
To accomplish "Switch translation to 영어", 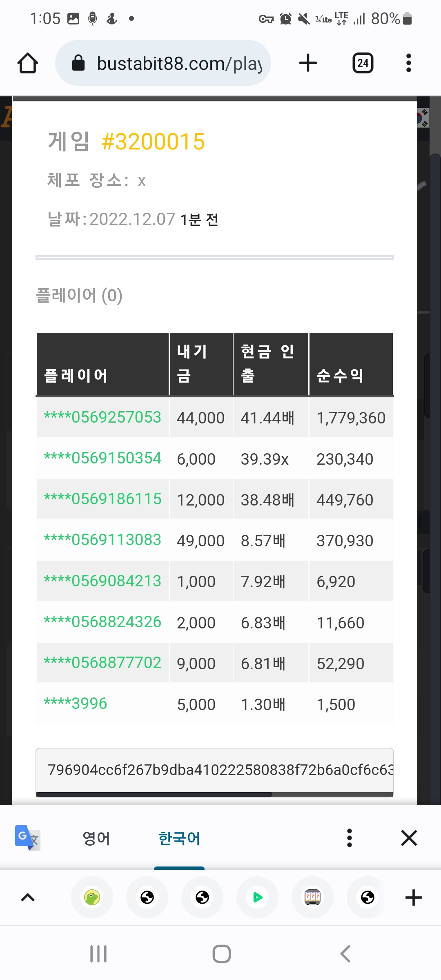I will pos(96,838).
